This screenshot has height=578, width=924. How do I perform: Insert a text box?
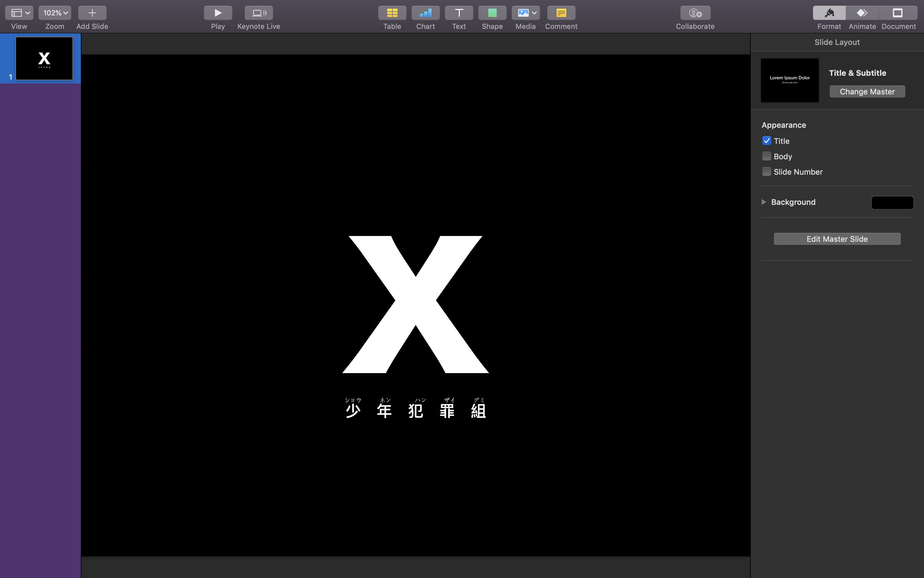(459, 13)
